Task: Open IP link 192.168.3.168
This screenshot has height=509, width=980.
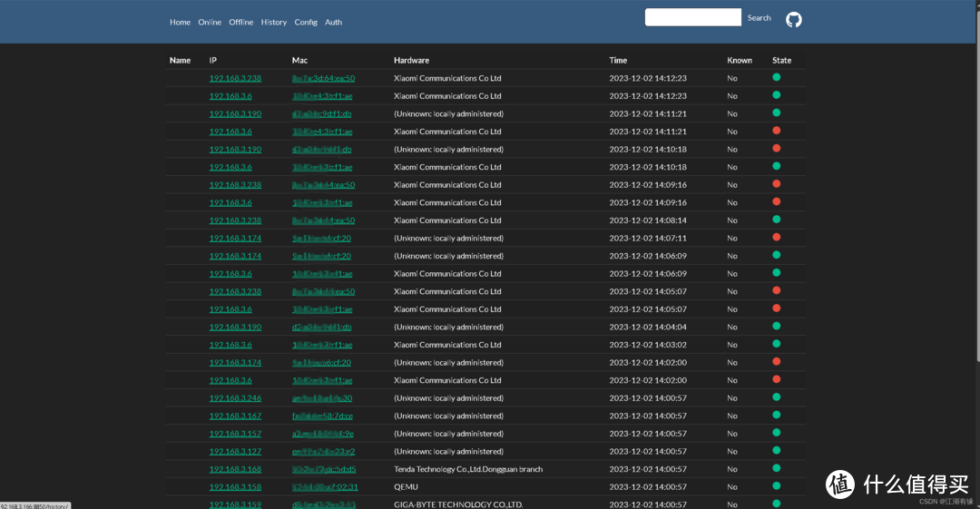Action: (x=235, y=469)
